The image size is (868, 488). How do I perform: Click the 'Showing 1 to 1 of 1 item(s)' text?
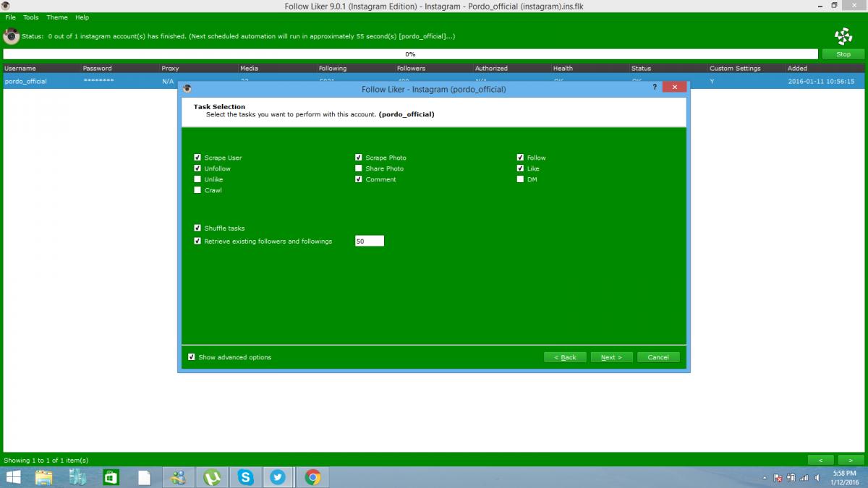coord(46,460)
